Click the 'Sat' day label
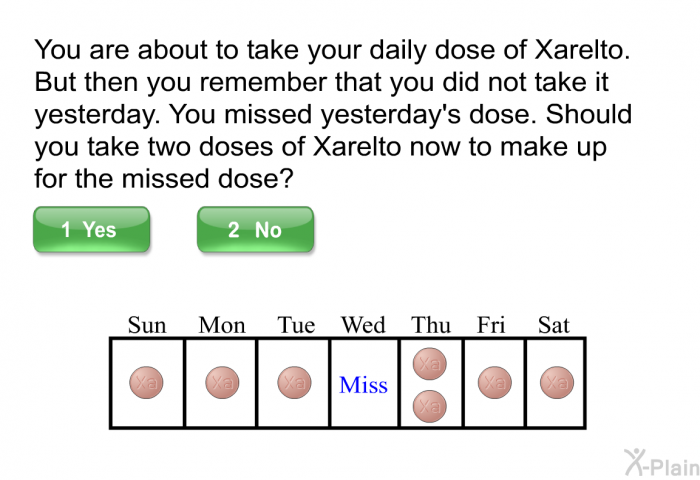700x480 pixels. [554, 325]
